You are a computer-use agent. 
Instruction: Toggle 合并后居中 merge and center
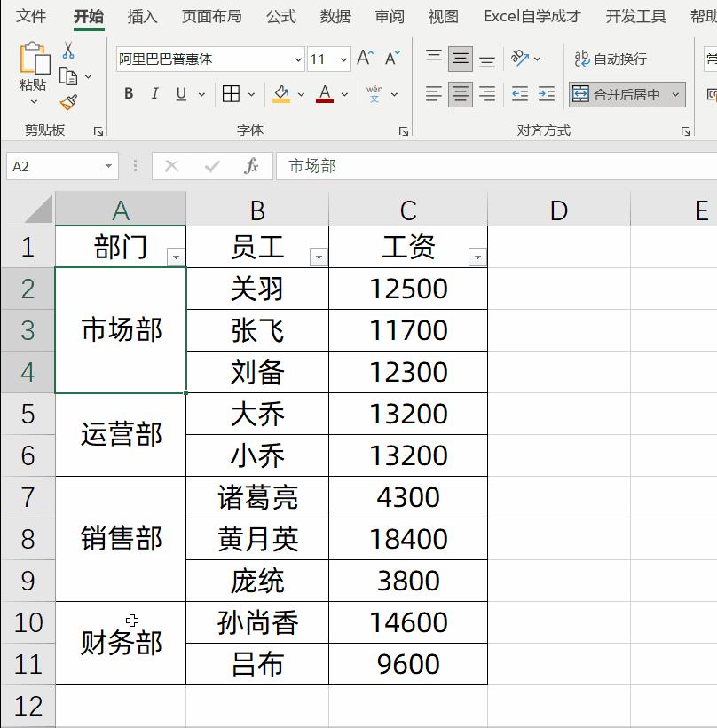click(x=621, y=93)
